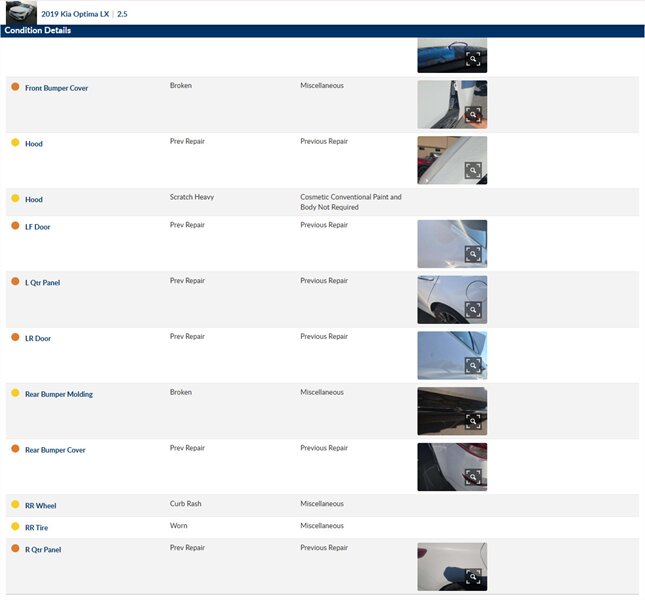Open the R Qtr Panel link
Image resolution: width=645 pixels, height=600 pixels.
coord(42,550)
